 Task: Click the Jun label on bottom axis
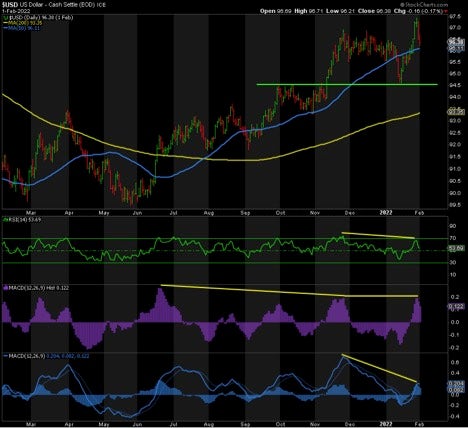coord(137,424)
